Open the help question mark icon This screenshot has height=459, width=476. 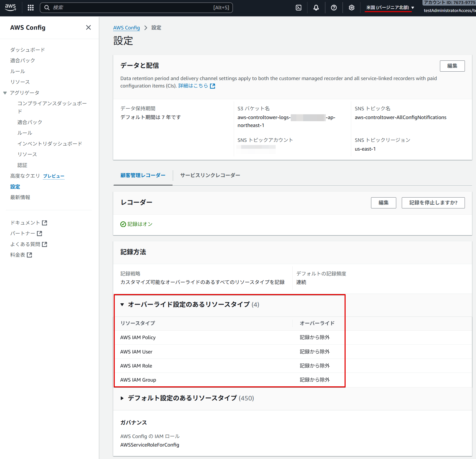334,8
